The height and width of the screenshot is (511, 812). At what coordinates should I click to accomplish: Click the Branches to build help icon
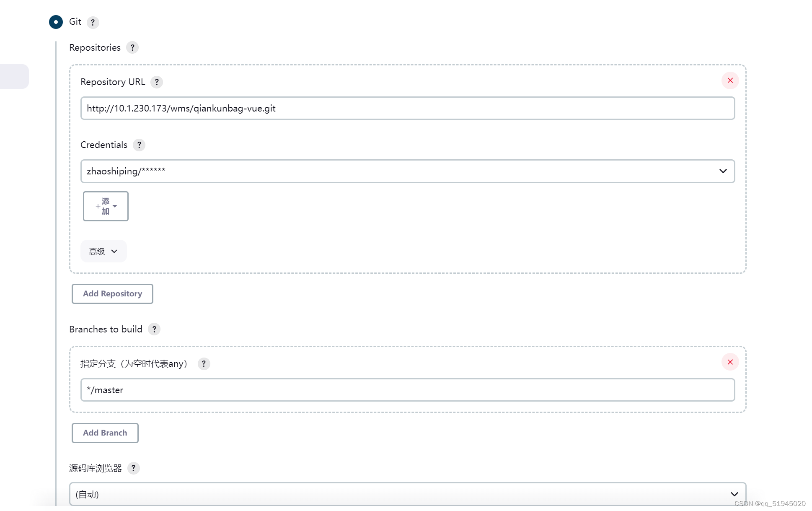click(154, 329)
